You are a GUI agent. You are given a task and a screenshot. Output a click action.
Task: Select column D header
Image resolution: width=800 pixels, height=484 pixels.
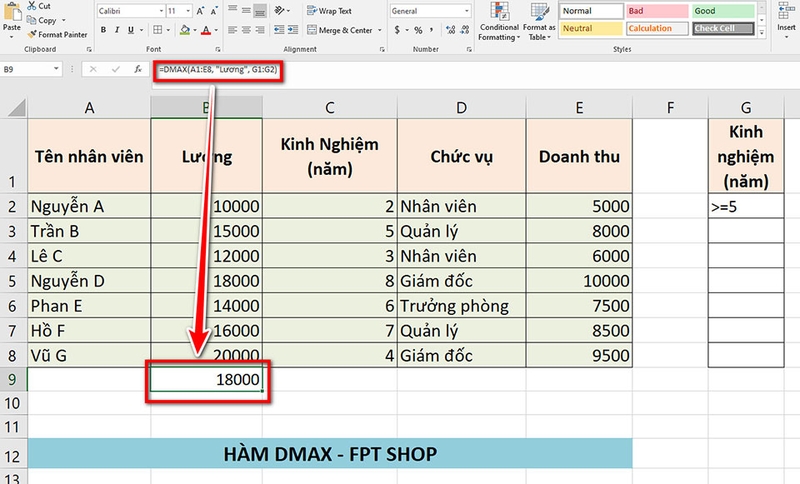(x=461, y=108)
